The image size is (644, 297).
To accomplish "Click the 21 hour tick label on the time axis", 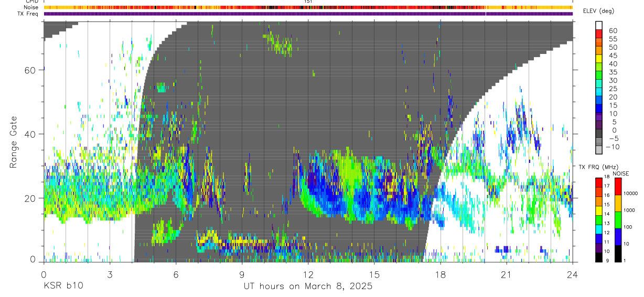I will (x=506, y=274).
